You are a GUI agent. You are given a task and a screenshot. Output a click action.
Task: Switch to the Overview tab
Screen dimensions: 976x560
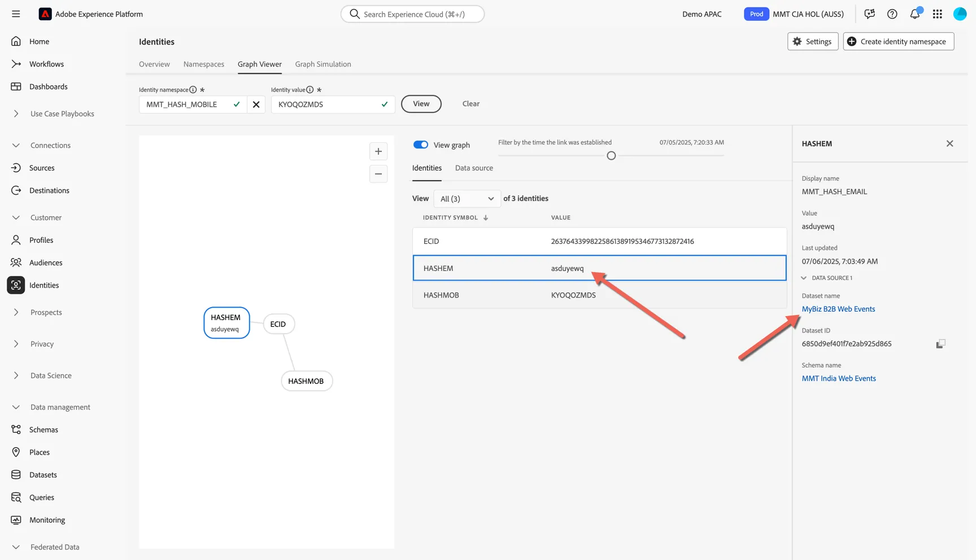(154, 64)
